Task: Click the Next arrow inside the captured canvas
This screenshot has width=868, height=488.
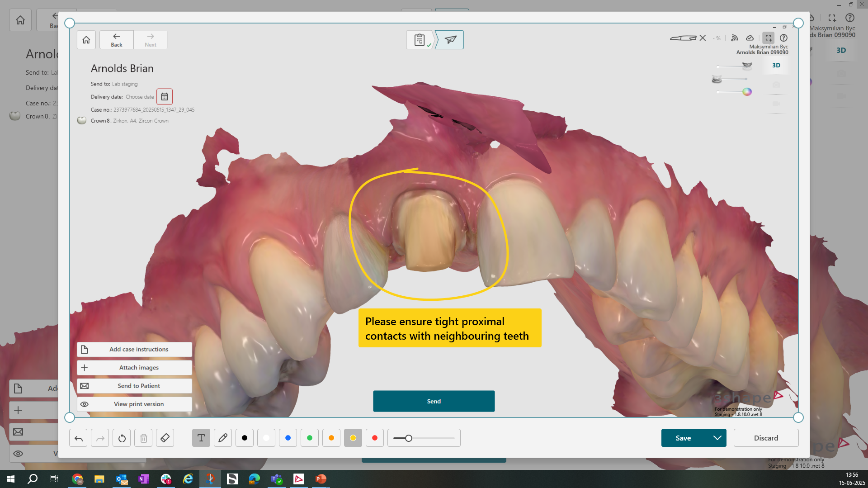Action: pos(151,40)
